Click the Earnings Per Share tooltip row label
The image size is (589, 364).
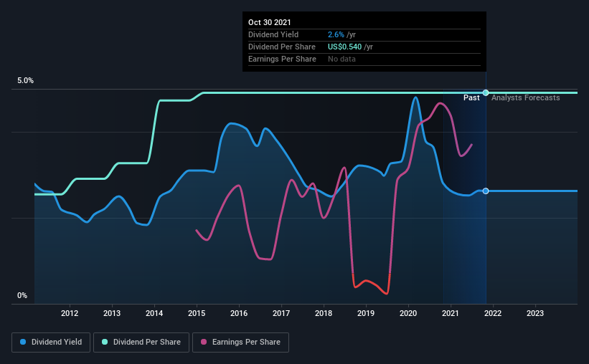(282, 59)
